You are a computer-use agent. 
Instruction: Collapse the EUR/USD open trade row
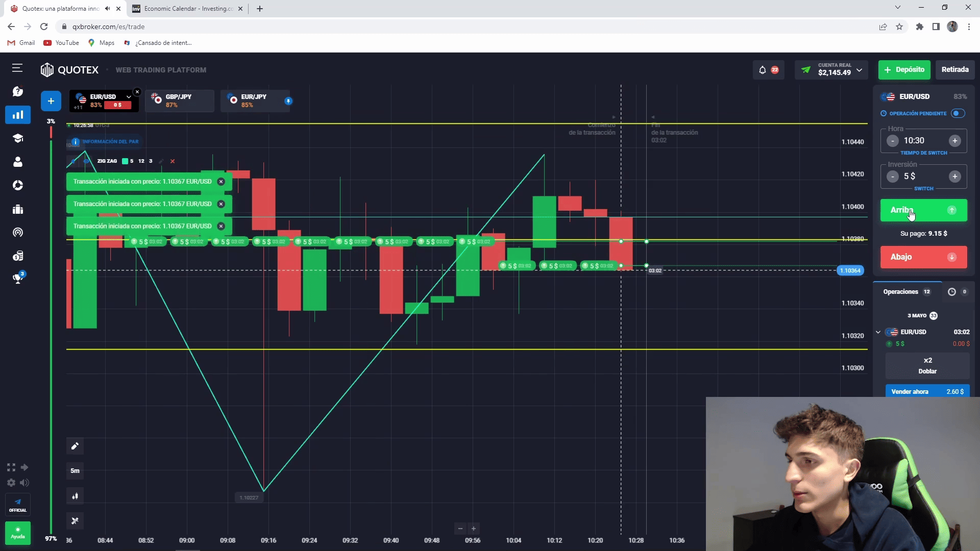click(x=878, y=332)
